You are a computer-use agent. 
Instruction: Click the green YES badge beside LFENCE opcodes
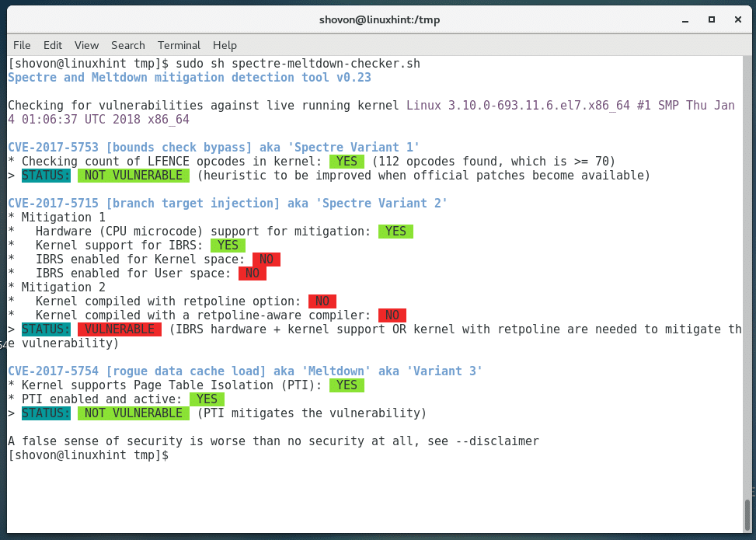coord(346,161)
